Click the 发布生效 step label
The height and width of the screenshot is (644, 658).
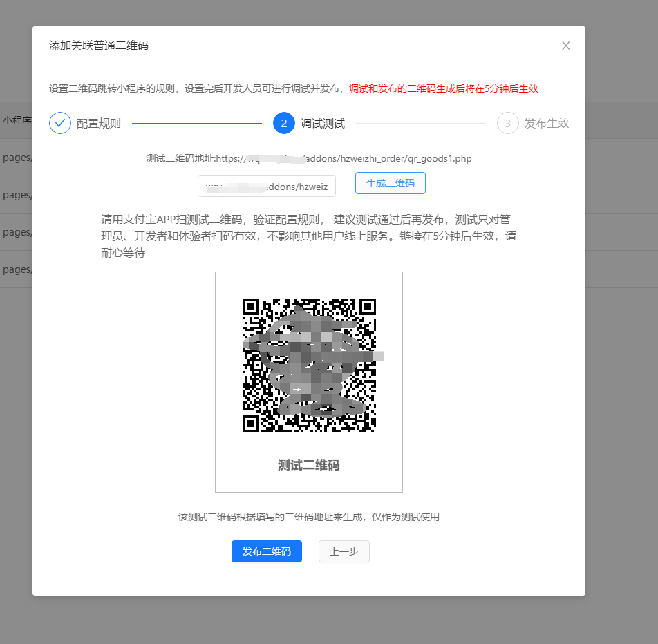coord(546,124)
